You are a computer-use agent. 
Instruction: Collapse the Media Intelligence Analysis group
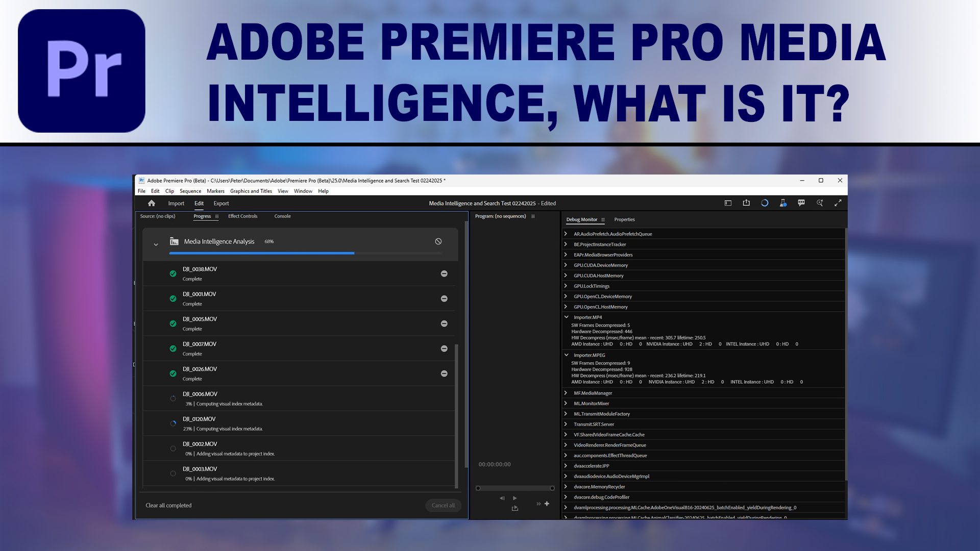156,244
